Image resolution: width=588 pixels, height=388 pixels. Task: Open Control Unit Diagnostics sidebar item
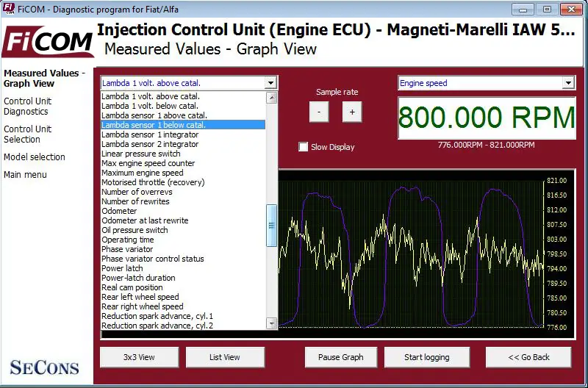point(27,107)
